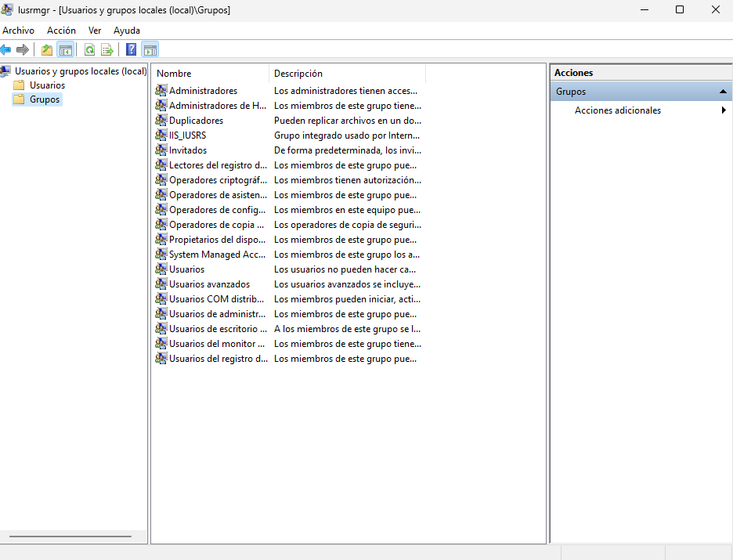
Task: Click the Export list toolbar icon
Action: [107, 50]
